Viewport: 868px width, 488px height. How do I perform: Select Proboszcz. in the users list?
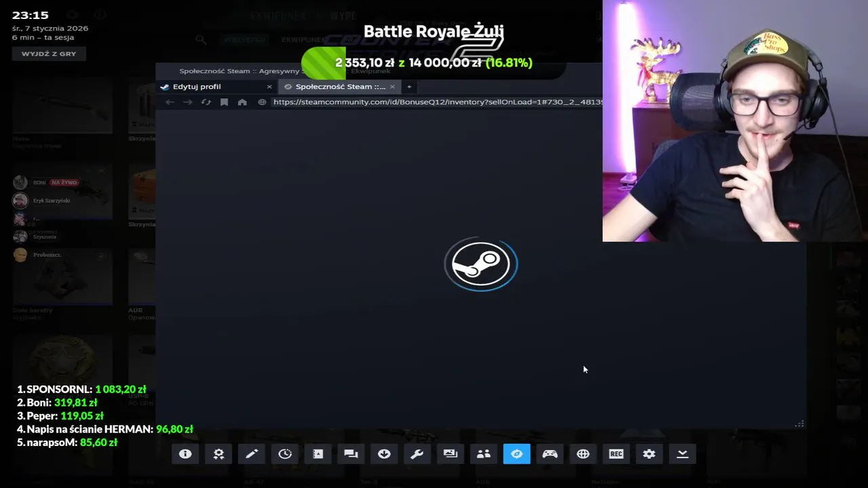point(47,255)
